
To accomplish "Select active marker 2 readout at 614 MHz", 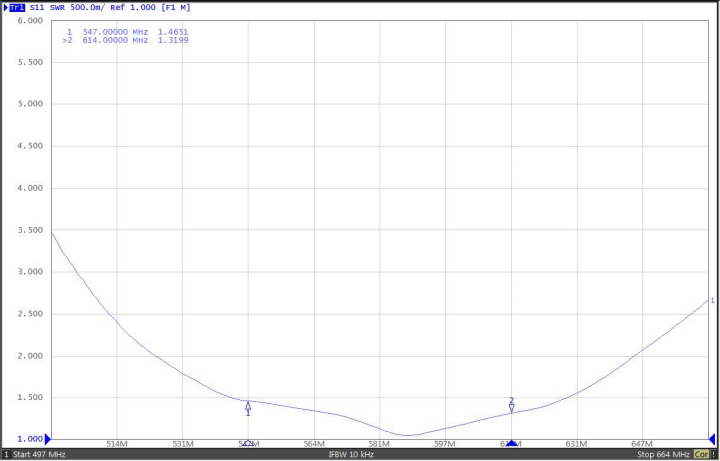I will coord(125,41).
